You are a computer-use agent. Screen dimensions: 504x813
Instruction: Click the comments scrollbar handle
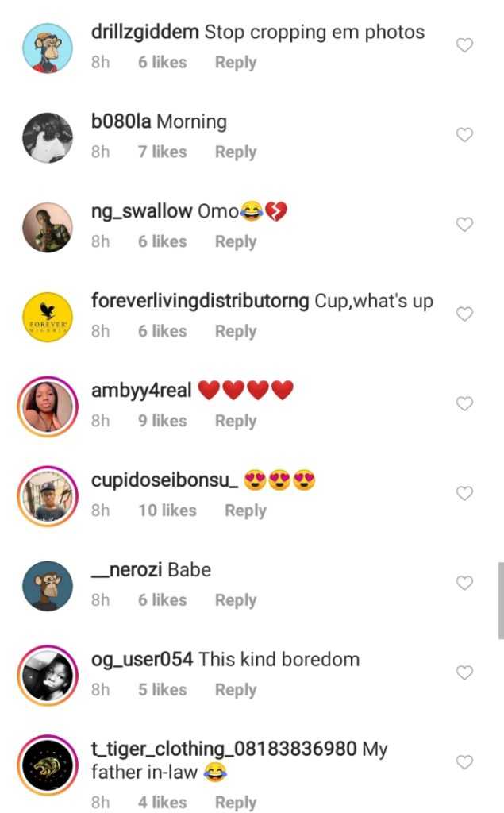coord(500,600)
